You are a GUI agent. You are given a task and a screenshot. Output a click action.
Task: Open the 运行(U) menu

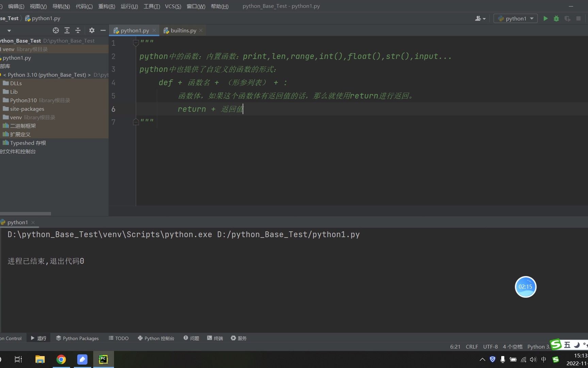tap(129, 6)
